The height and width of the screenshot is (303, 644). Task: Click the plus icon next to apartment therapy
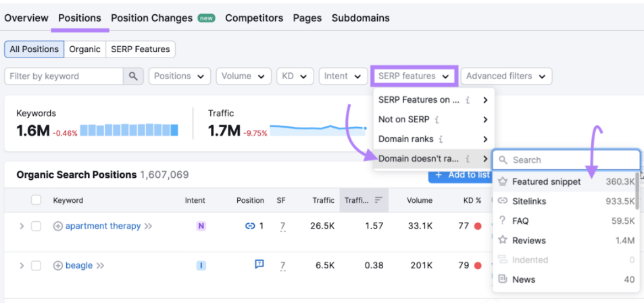coord(58,226)
